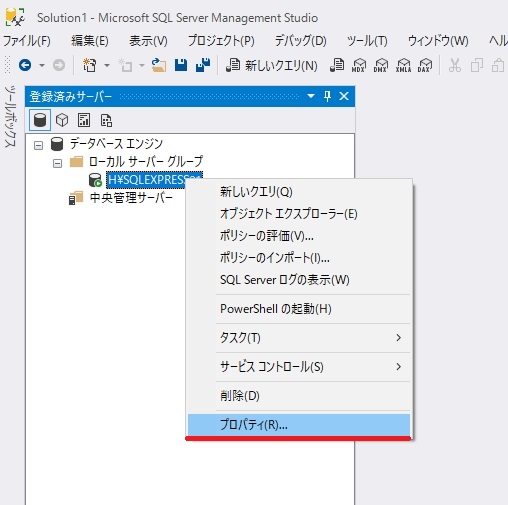Toggle auto-hide pin on 登録済みサーバー panel

(327, 96)
